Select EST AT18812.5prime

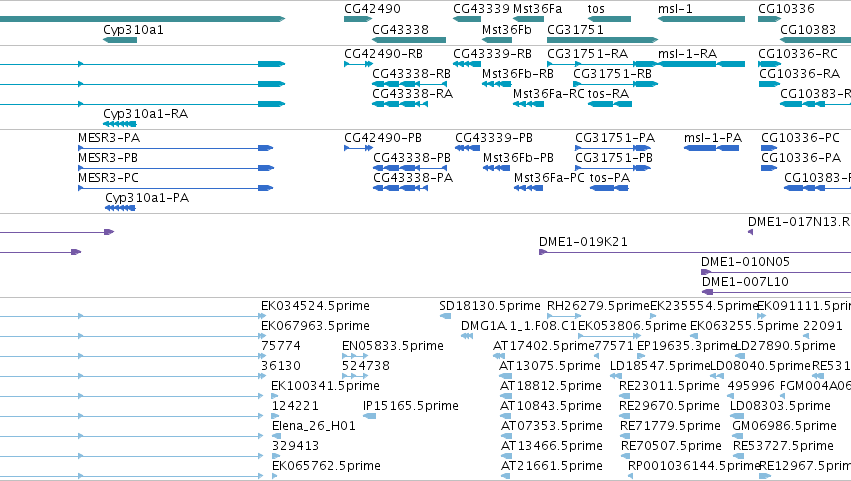(505, 396)
